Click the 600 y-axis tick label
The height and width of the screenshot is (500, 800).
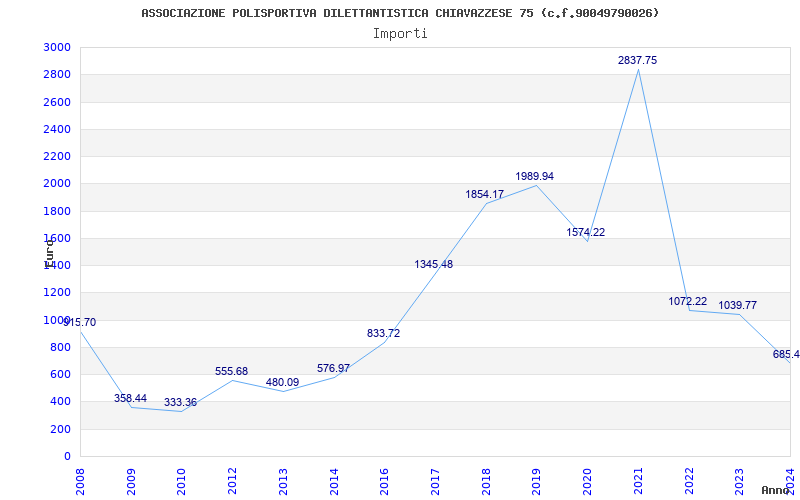point(60,374)
